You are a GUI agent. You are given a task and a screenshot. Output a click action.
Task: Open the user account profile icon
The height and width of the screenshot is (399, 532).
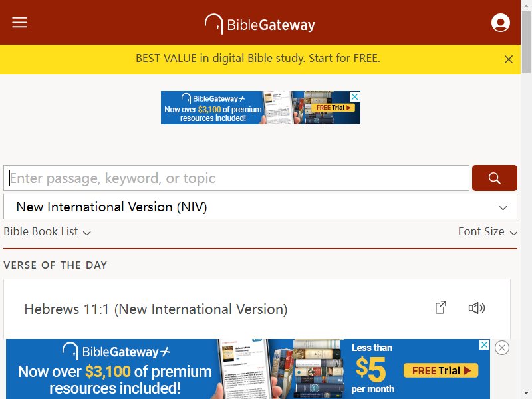pyautogui.click(x=501, y=23)
